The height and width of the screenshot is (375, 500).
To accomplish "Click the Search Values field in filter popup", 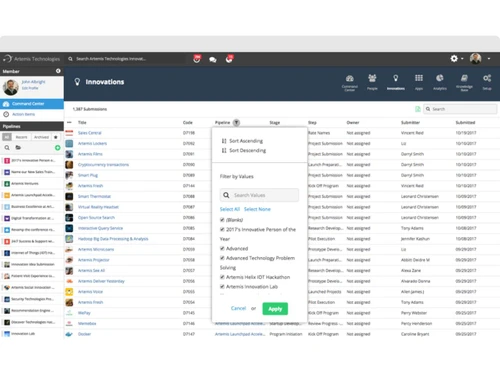I will pyautogui.click(x=259, y=195).
